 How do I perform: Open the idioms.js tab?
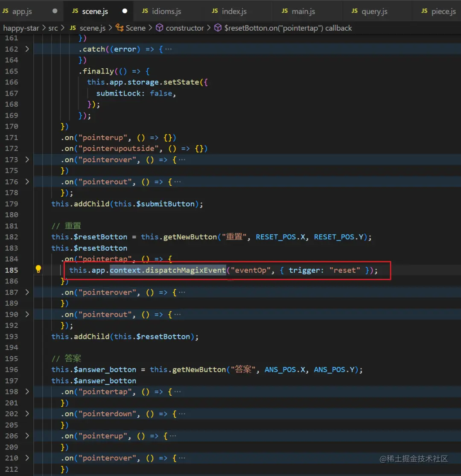166,11
